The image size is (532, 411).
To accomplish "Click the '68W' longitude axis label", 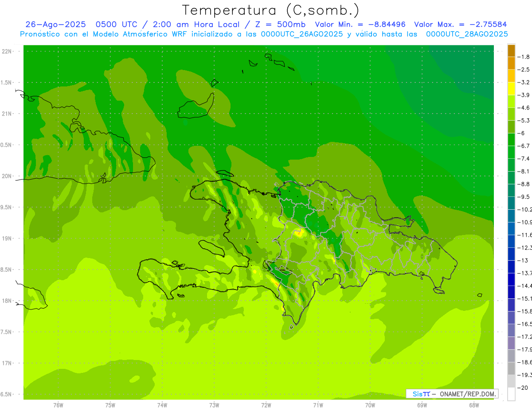I will [474, 405].
